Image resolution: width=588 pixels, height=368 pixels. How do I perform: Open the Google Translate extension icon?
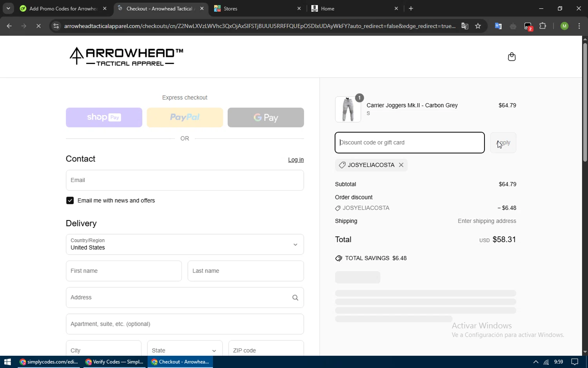click(x=498, y=26)
